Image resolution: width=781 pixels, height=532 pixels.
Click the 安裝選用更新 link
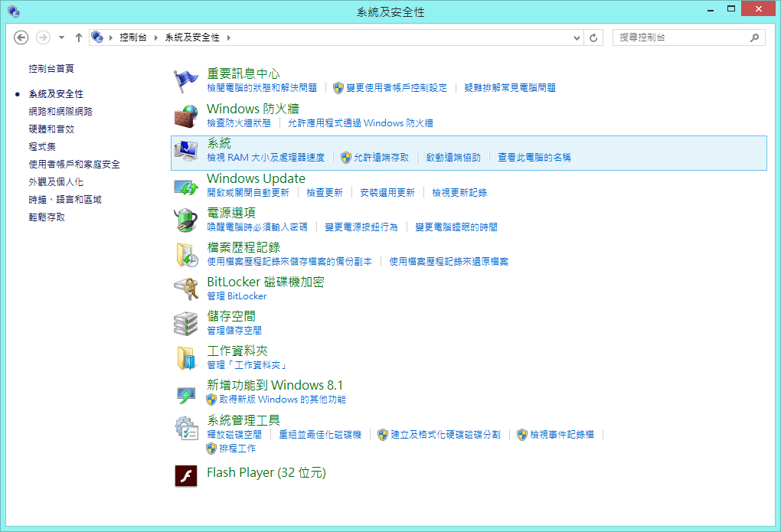pos(387,192)
